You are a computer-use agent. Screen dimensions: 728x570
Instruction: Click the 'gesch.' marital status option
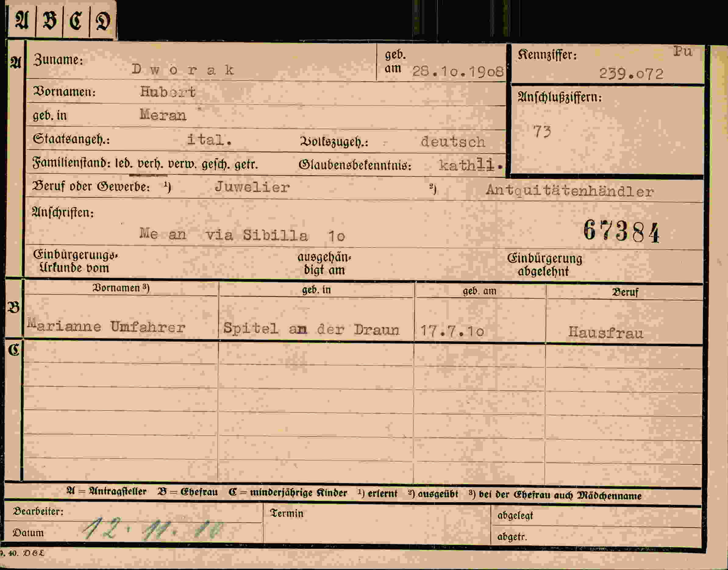[215, 165]
